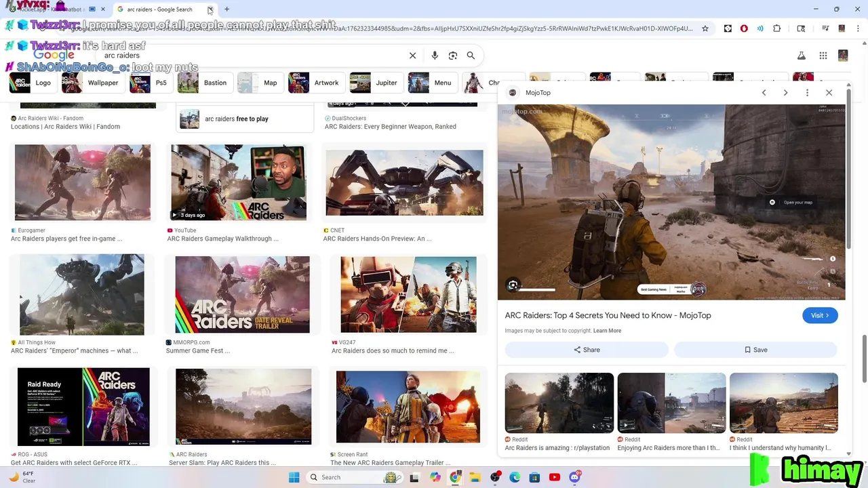
Task: Search inside the image with Lens icon
Action: pos(513,285)
